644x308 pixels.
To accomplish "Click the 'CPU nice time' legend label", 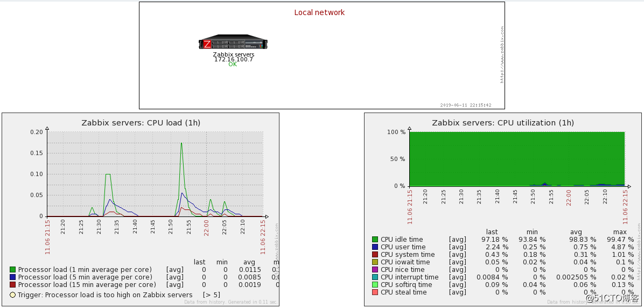I will click(x=403, y=269).
